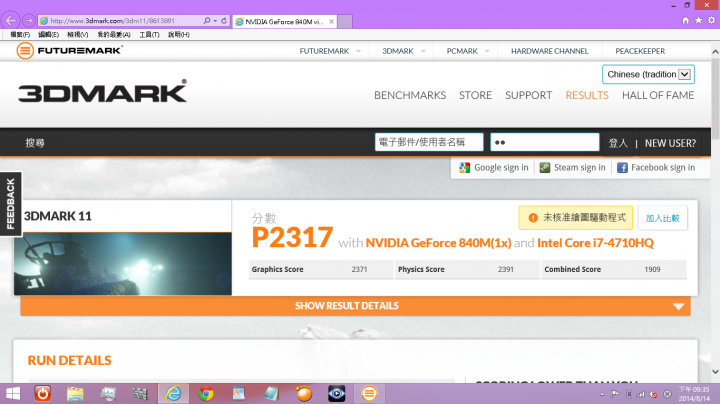Viewport: 720px width, 404px height.
Task: Go forward with the browser forward arrow
Action: (28, 21)
